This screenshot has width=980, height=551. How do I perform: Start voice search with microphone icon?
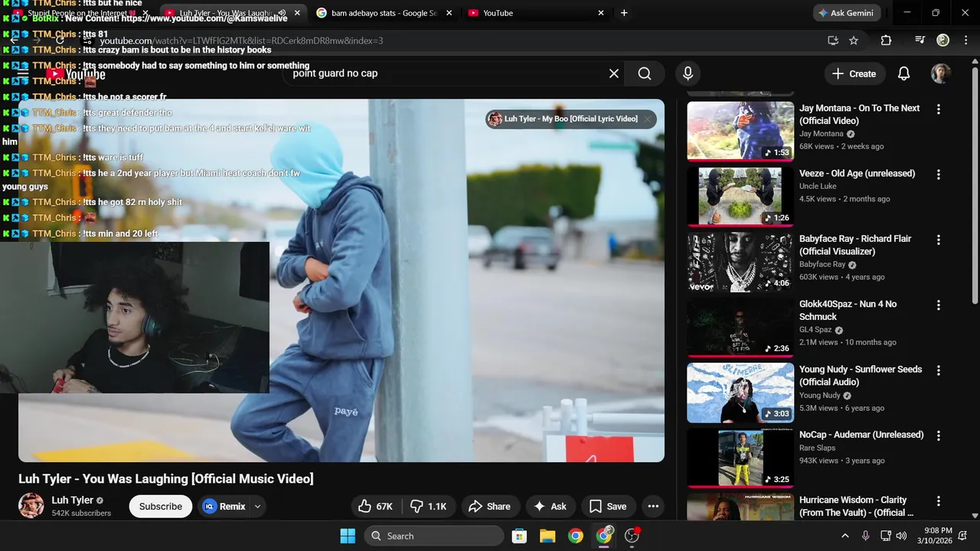688,73
